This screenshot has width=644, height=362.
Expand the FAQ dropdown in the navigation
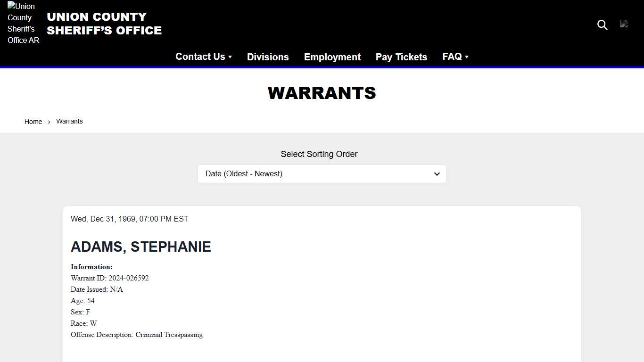point(452,57)
